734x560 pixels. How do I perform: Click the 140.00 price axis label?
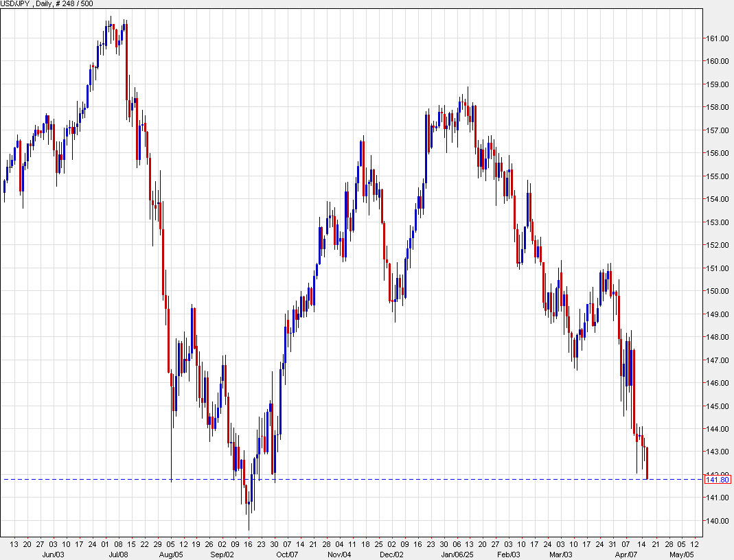tap(718, 522)
